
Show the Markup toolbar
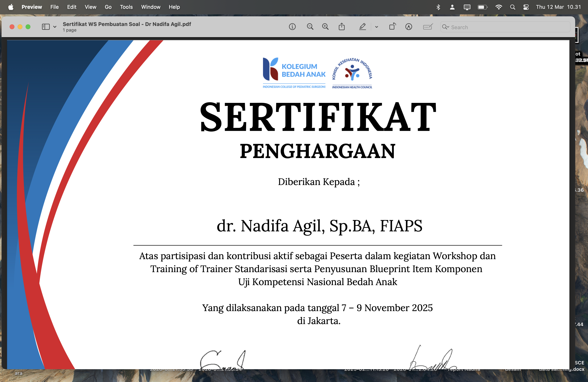[409, 27]
